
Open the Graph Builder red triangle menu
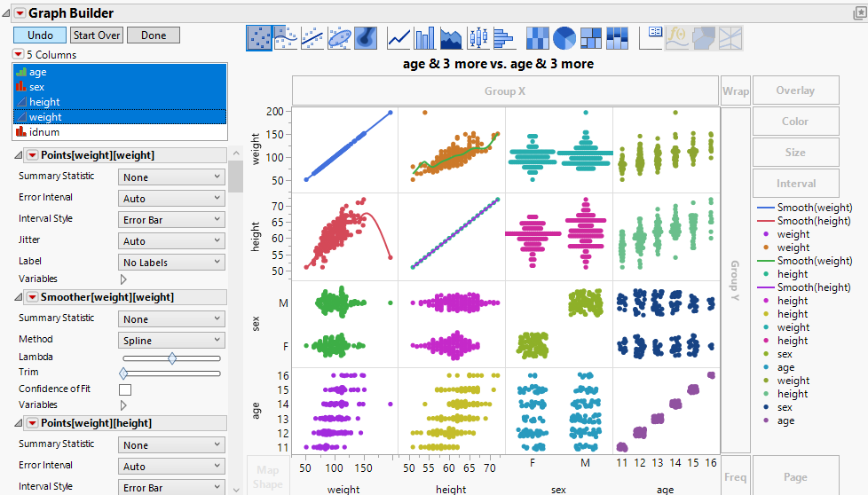(x=20, y=13)
